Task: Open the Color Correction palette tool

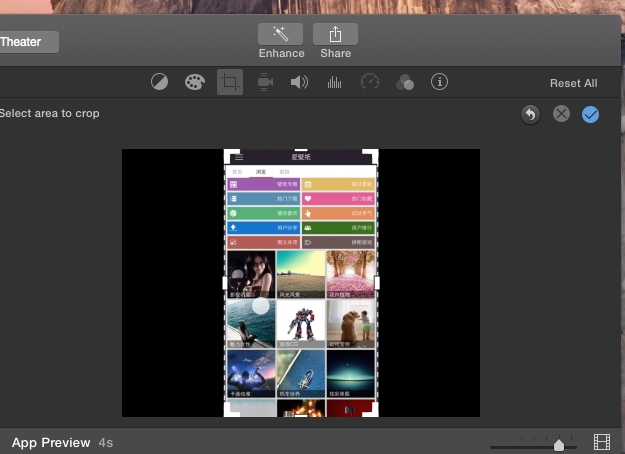Action: click(x=195, y=82)
